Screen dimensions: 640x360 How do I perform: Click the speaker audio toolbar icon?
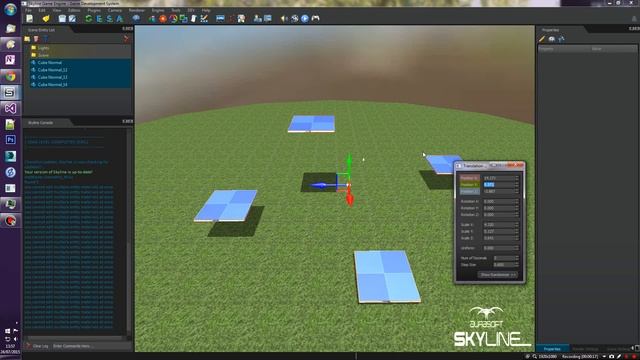tap(284, 18)
